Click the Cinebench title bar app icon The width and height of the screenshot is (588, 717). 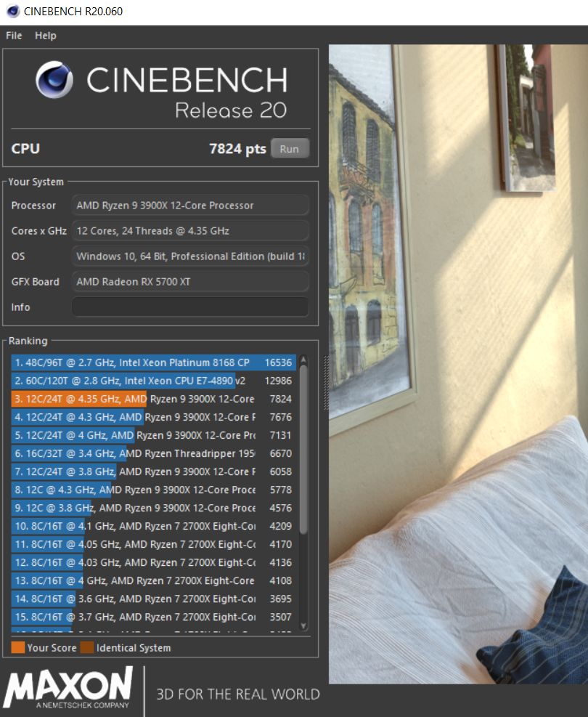(x=12, y=12)
